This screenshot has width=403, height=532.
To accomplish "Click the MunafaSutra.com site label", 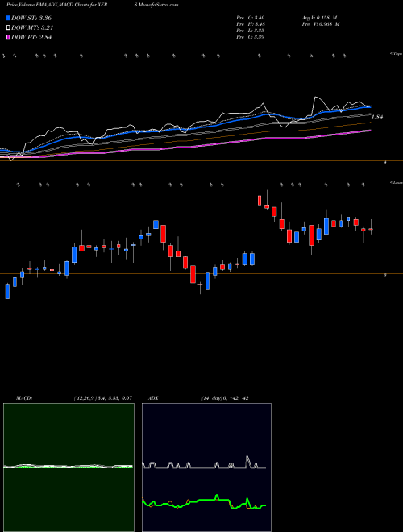I will click(156, 5).
